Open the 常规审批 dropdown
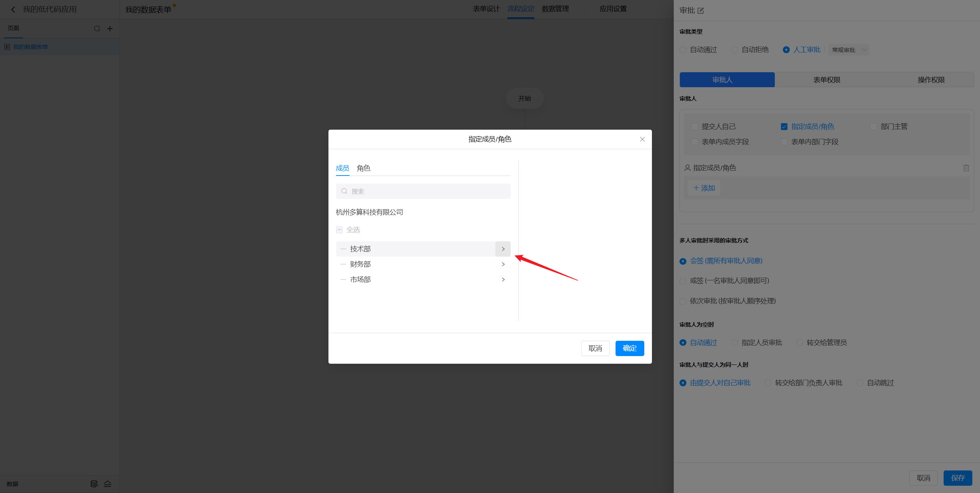This screenshot has height=493, width=980. pos(849,50)
